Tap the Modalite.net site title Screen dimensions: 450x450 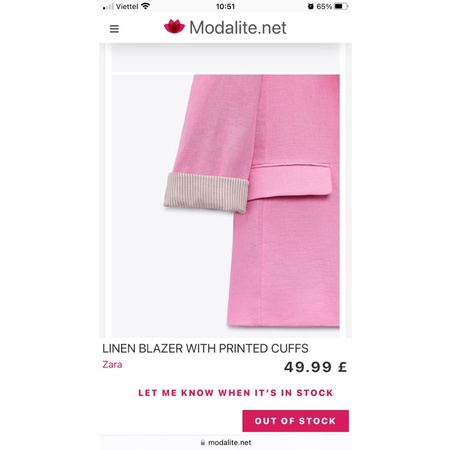238,27
